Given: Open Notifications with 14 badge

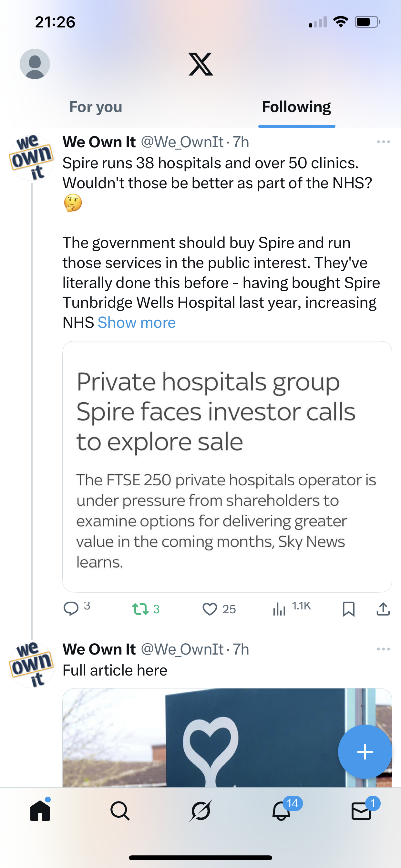Looking at the screenshot, I should tap(281, 811).
